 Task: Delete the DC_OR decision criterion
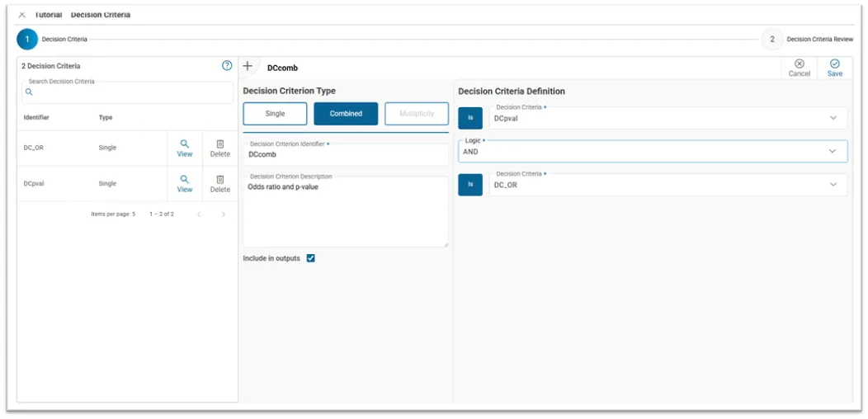(x=219, y=148)
